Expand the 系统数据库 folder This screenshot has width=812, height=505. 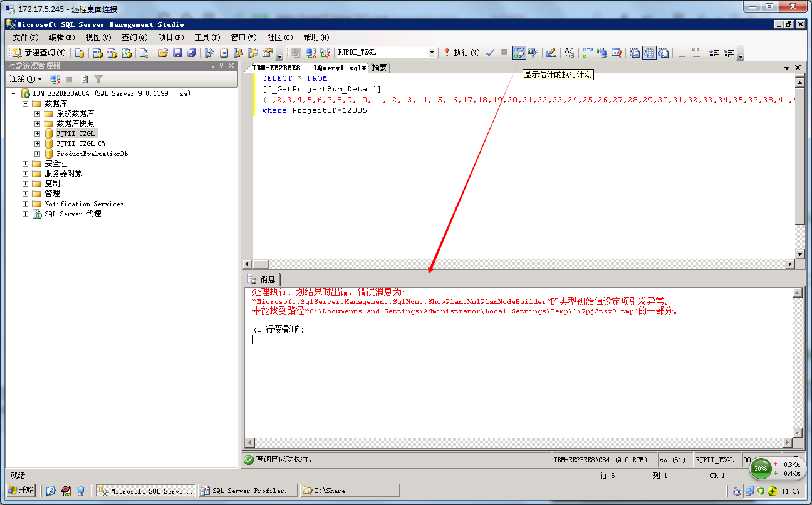click(x=38, y=113)
